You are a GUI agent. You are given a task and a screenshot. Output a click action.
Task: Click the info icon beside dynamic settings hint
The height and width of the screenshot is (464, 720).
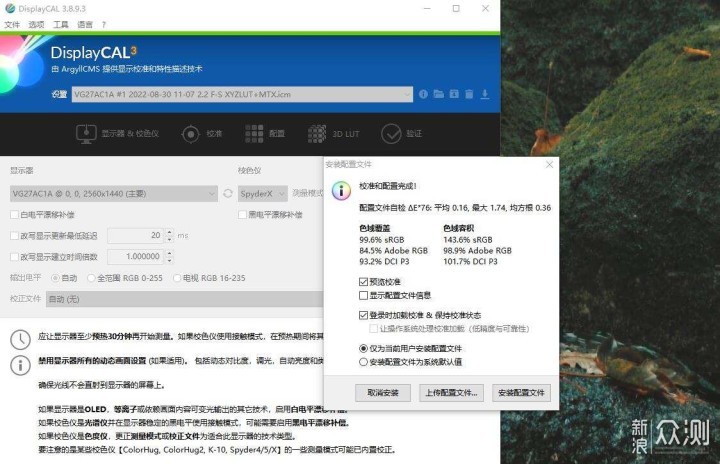[20, 365]
